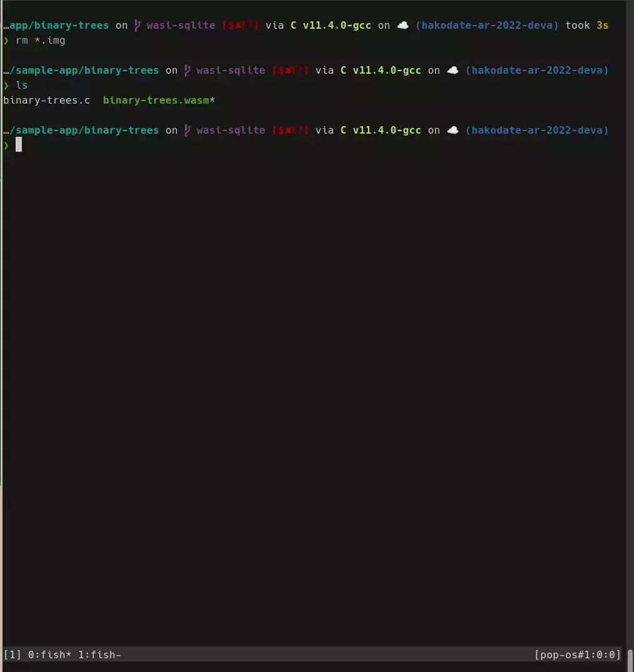Click the tmux session label [1]
Viewport: 634px width, 672px height.
(x=12, y=655)
